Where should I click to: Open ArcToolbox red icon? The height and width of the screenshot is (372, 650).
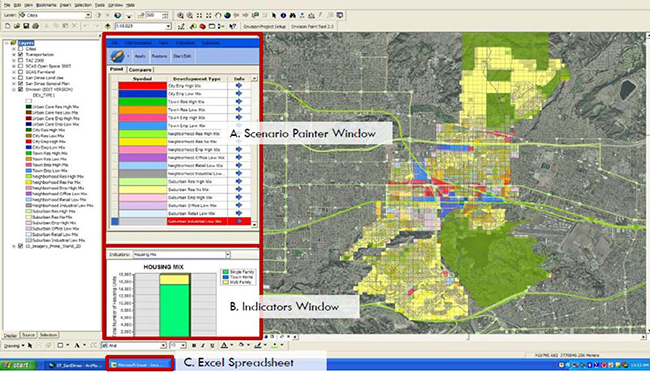coord(202,26)
